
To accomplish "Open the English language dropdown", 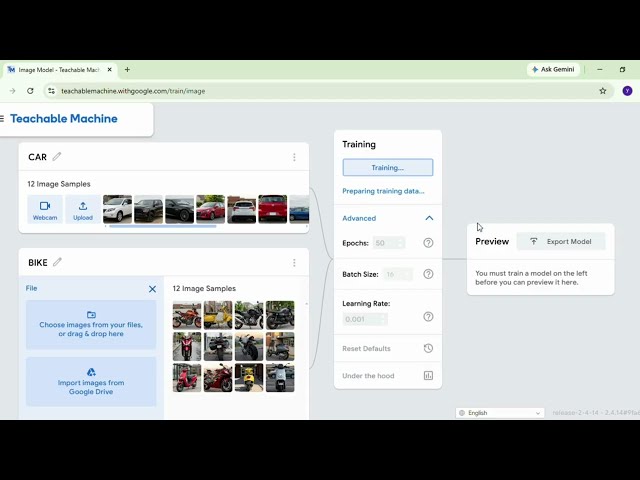I will pos(500,413).
